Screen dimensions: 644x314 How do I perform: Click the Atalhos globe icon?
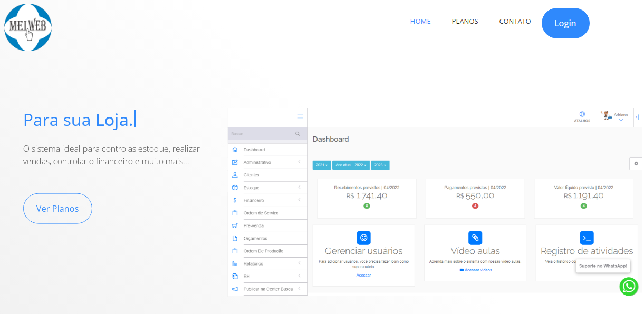(x=582, y=114)
